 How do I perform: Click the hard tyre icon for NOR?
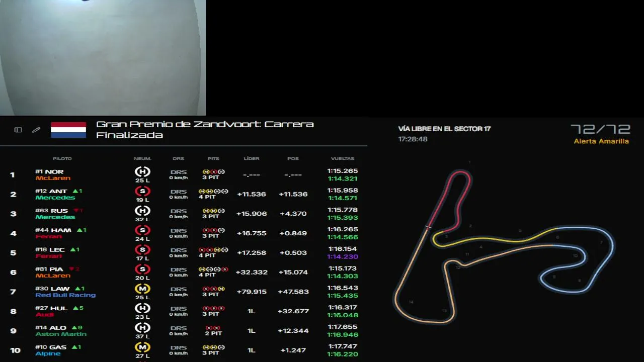[142, 172]
